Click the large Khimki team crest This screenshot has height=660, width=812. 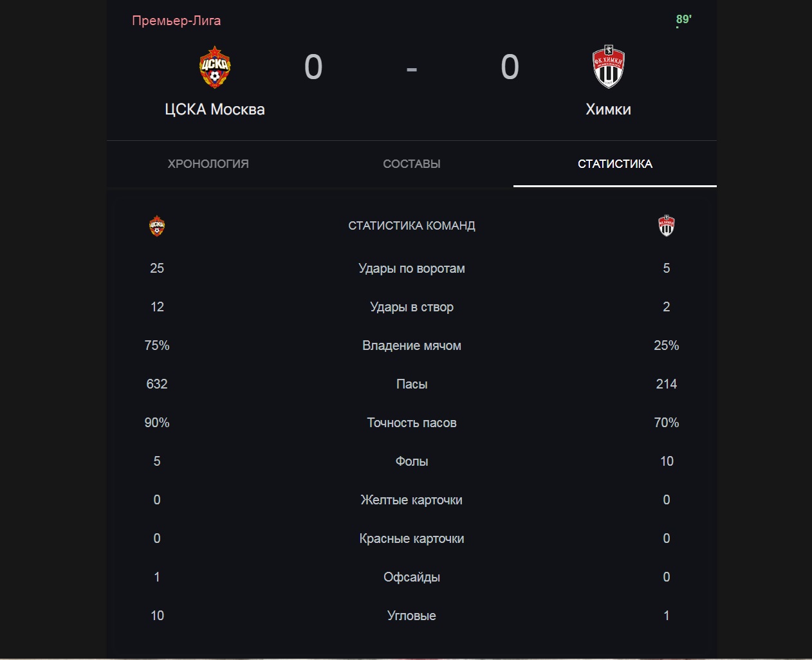click(x=608, y=67)
